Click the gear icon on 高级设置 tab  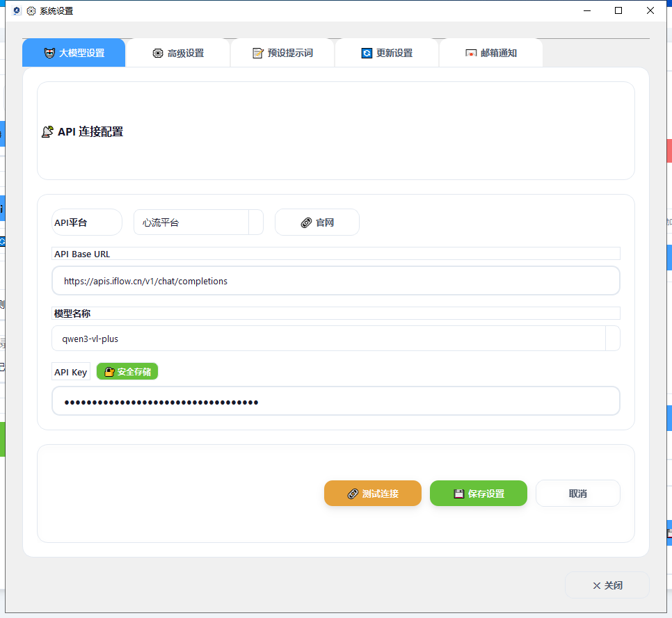tap(159, 53)
